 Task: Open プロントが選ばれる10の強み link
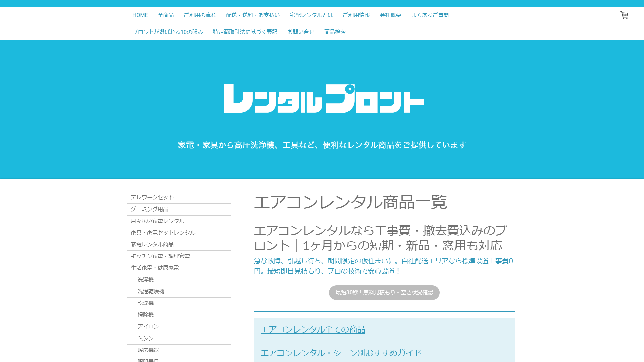(x=167, y=32)
